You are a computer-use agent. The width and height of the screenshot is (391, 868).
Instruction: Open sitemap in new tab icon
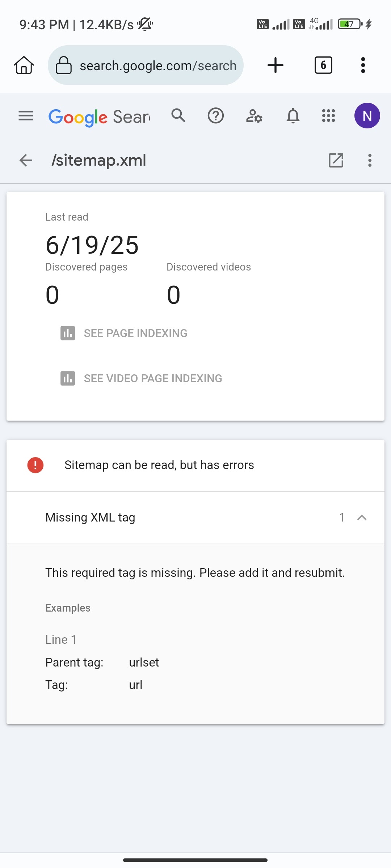coord(336,160)
